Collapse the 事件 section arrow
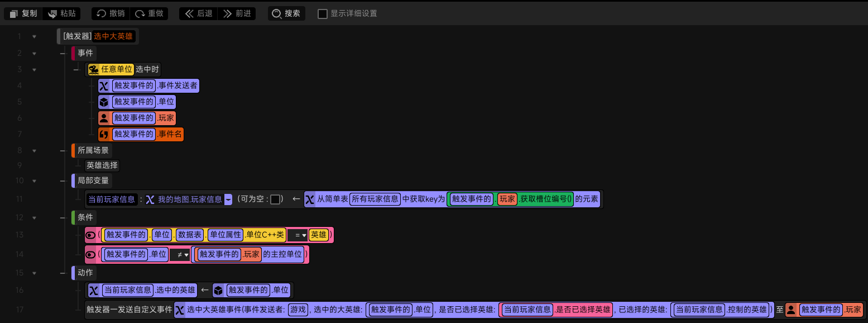The height and width of the screenshot is (323, 868). click(x=34, y=54)
